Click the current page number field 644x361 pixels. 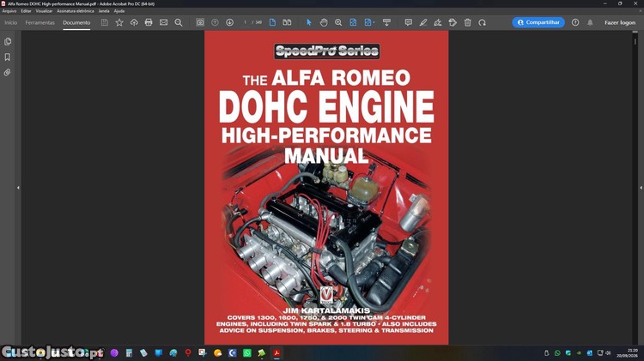pyautogui.click(x=246, y=22)
